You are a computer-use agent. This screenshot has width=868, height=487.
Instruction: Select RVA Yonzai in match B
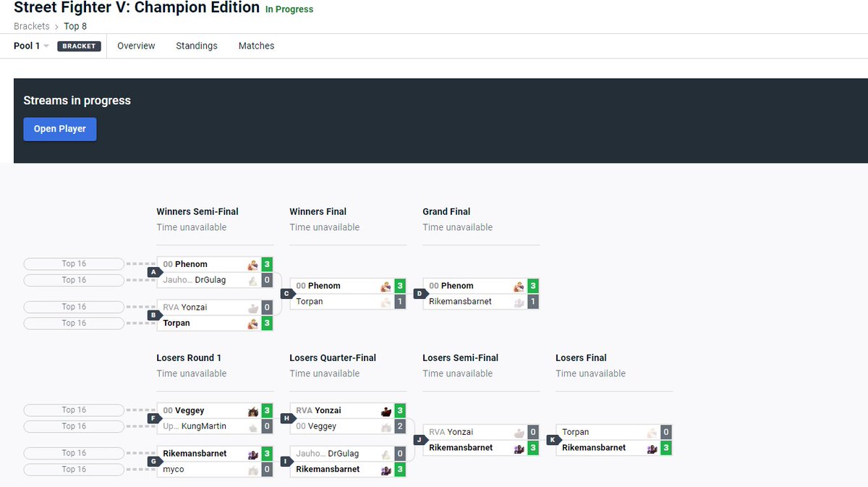pos(185,308)
